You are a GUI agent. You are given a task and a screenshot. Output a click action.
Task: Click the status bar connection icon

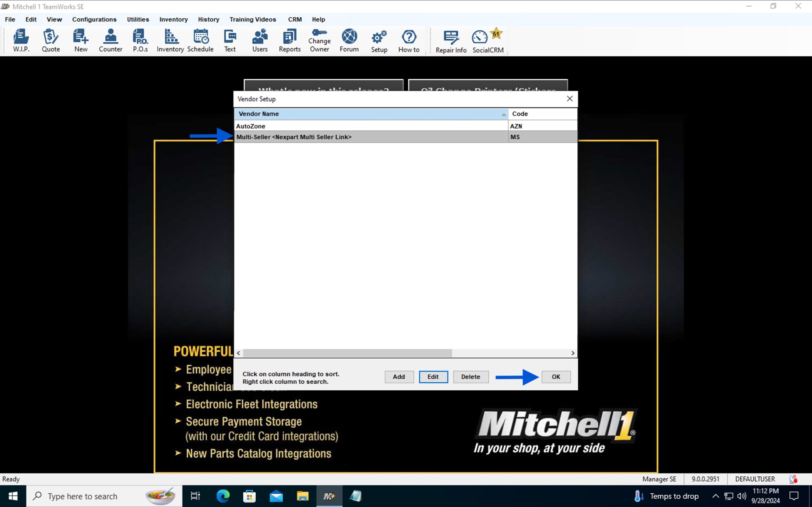click(793, 479)
